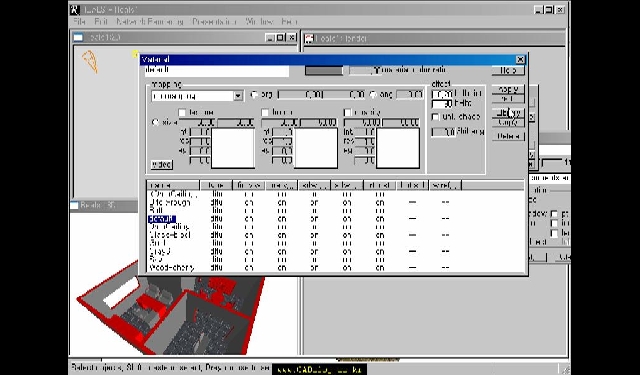Click the Delete button in the Material dialog
The width and height of the screenshot is (640, 375).
click(508, 136)
